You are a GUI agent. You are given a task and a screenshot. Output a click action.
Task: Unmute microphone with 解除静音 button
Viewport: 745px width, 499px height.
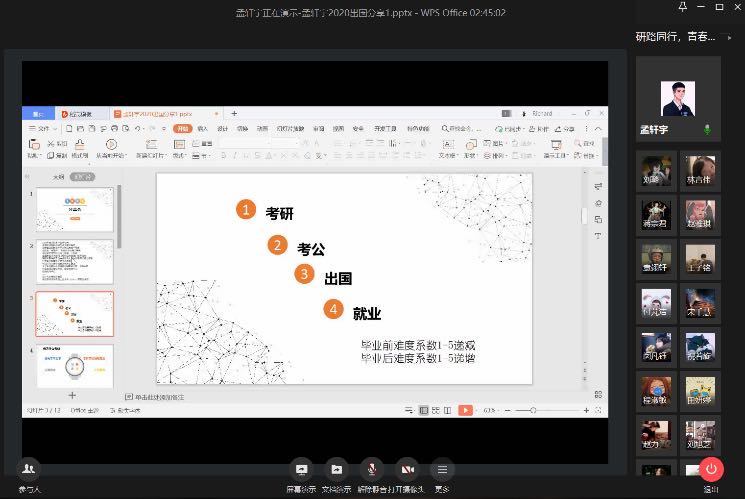[x=372, y=470]
